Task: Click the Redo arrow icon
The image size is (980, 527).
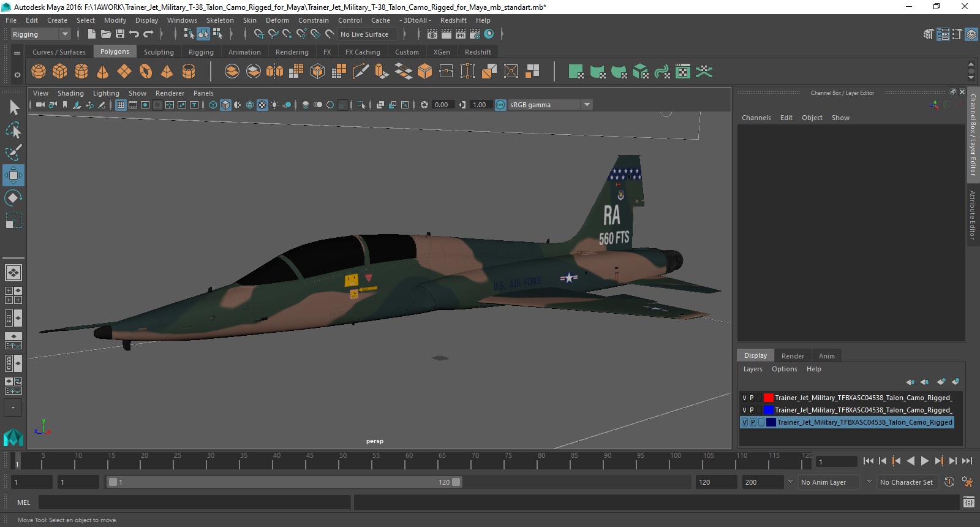Action: 148,34
